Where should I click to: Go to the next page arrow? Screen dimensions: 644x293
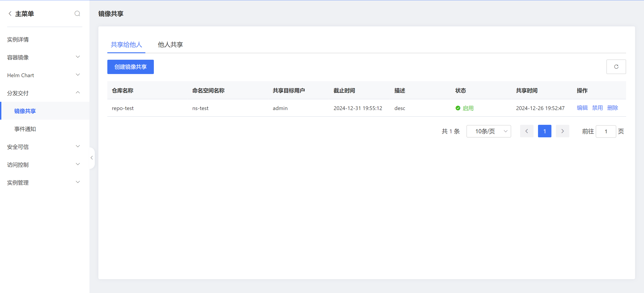563,131
